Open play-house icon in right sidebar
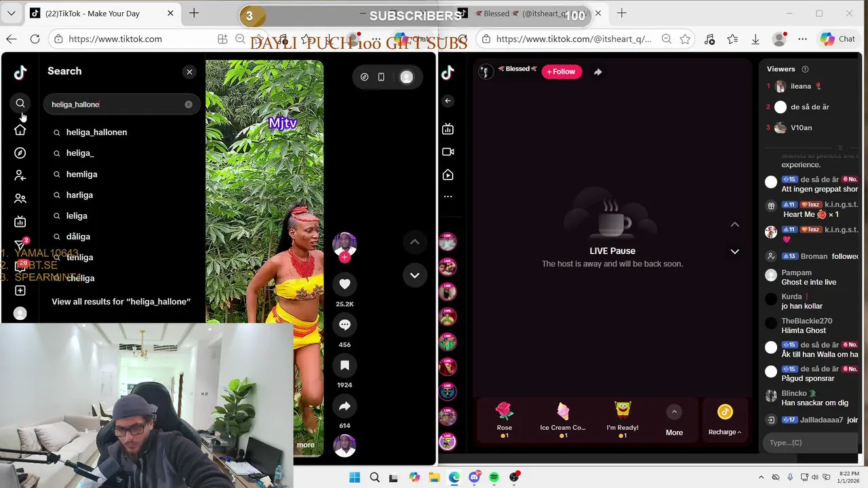The width and height of the screenshot is (868, 488). [x=448, y=175]
